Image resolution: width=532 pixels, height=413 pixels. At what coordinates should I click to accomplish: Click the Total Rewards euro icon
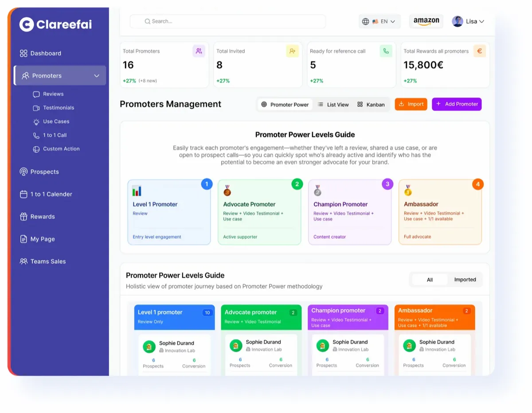click(480, 51)
